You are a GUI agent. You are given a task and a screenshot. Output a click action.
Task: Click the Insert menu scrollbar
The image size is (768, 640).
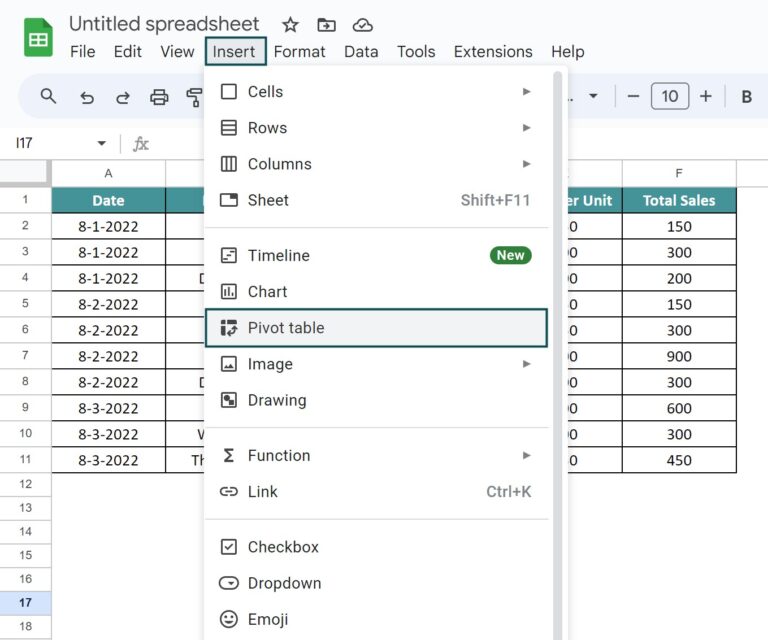557,356
